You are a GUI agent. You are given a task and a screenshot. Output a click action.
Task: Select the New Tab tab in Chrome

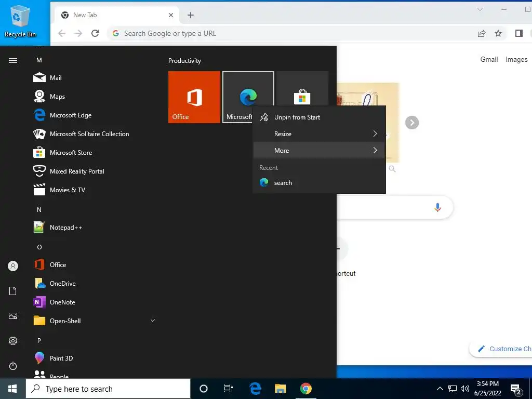[x=117, y=15]
